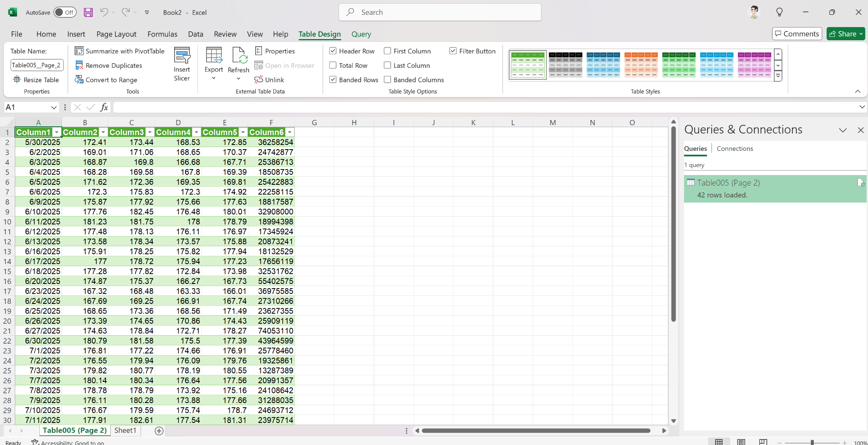Click the formula bar cancel X icon
The height and width of the screenshot is (445, 868).
click(x=77, y=107)
